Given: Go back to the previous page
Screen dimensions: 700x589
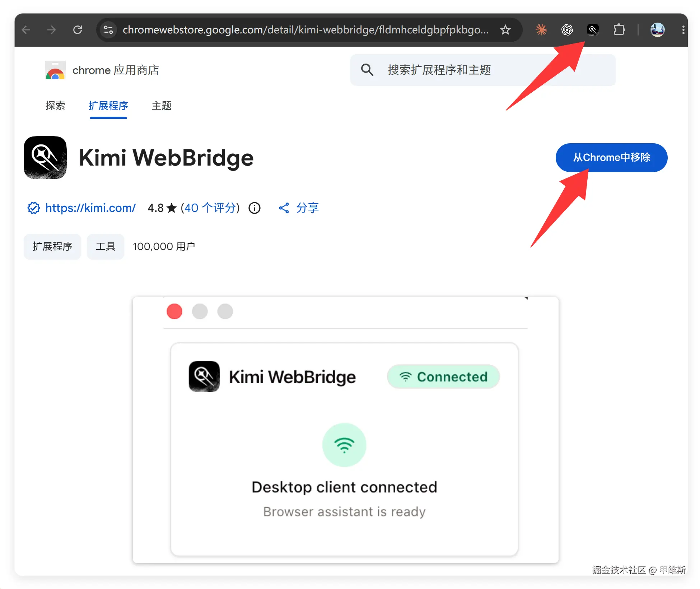Looking at the screenshot, I should (x=26, y=30).
